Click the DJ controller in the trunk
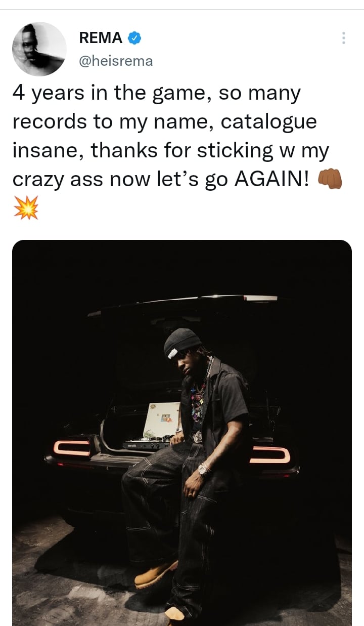This screenshot has height=626, width=364. pyautogui.click(x=147, y=444)
